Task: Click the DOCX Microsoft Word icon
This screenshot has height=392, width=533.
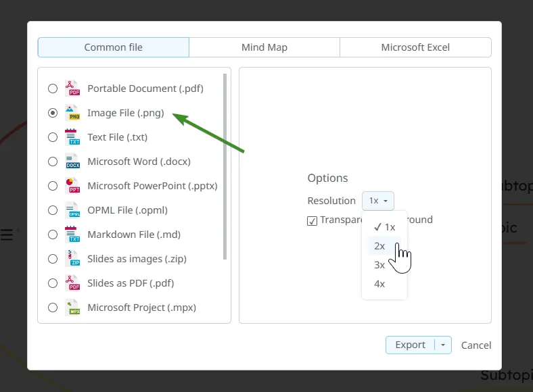Action: pos(72,162)
